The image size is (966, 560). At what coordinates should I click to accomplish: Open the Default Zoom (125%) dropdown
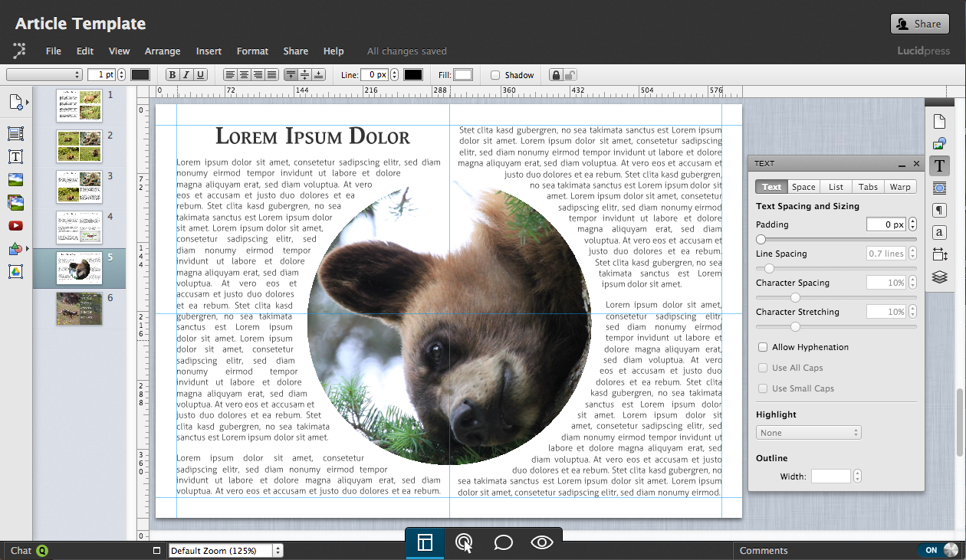(x=225, y=550)
